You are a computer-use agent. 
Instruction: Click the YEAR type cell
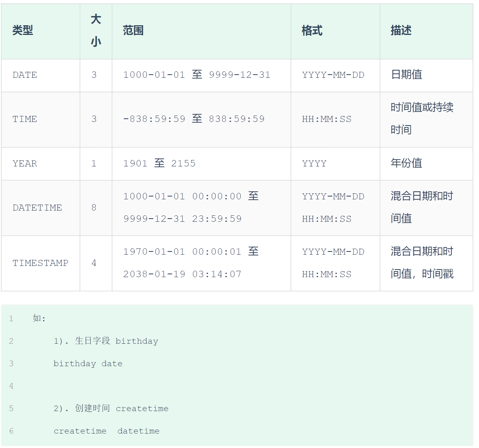(x=25, y=164)
